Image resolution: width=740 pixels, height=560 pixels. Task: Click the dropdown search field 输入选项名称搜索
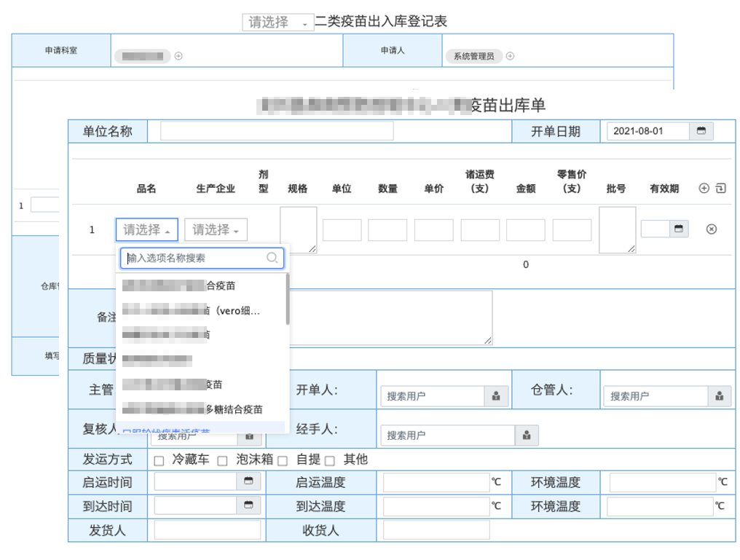(195, 258)
